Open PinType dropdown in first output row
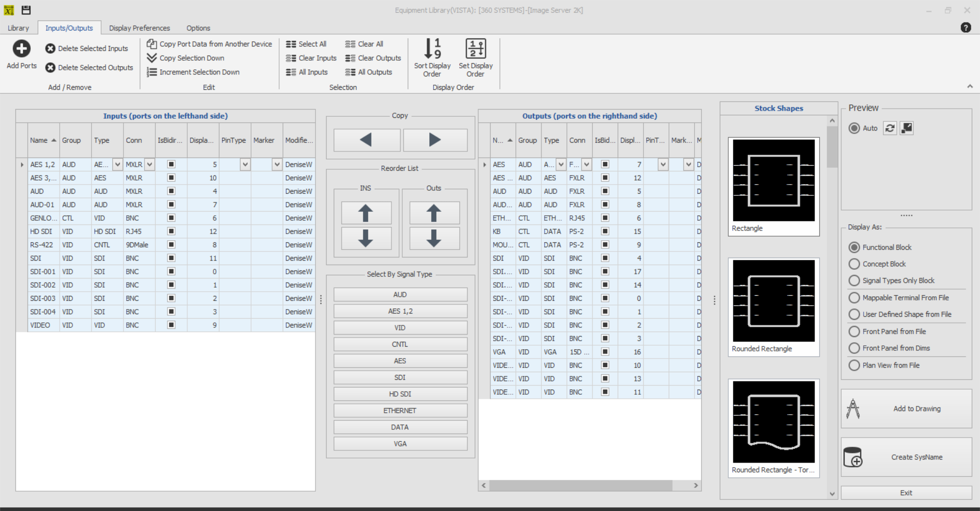The width and height of the screenshot is (980, 511). point(663,164)
